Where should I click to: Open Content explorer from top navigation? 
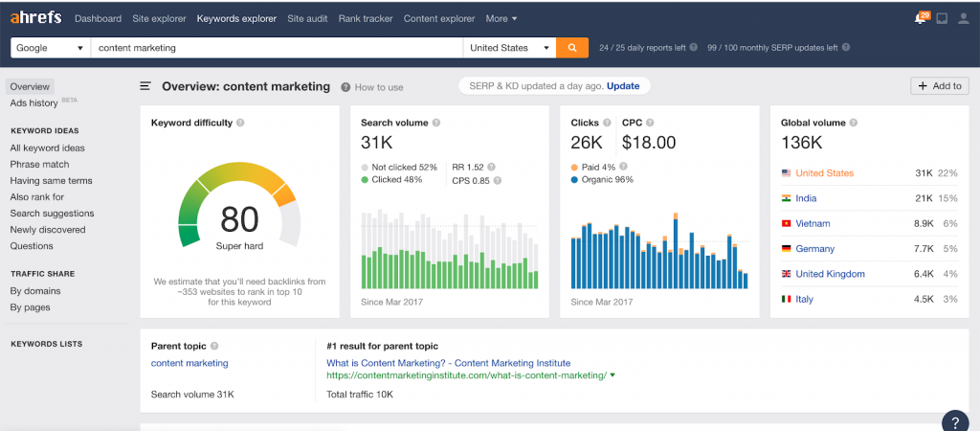coord(439,19)
